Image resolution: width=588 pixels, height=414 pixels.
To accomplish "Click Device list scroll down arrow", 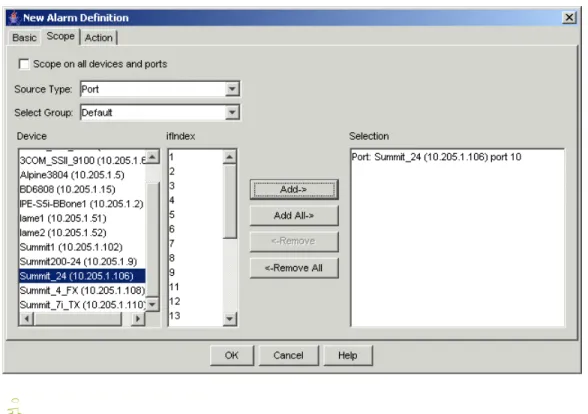I will [152, 304].
